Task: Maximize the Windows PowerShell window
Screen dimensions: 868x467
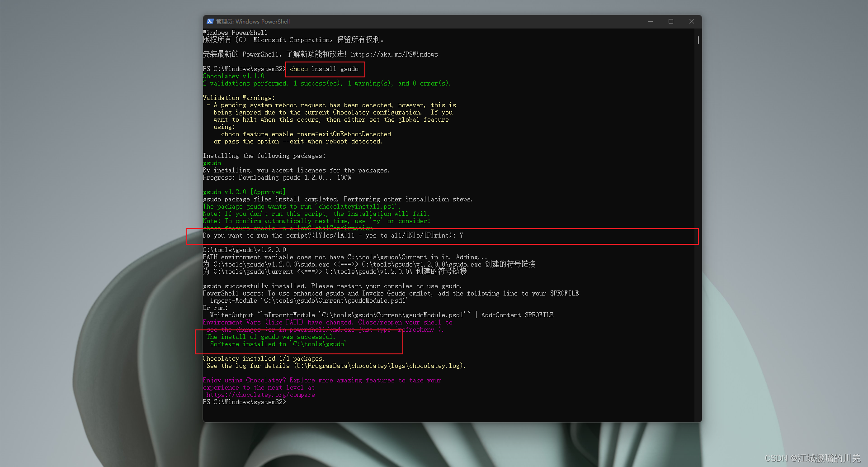Action: (x=671, y=21)
